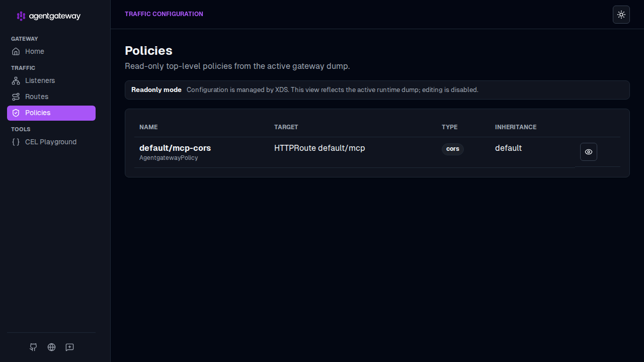Open Routes in the sidebar
The width and height of the screenshot is (644, 362).
click(51, 97)
